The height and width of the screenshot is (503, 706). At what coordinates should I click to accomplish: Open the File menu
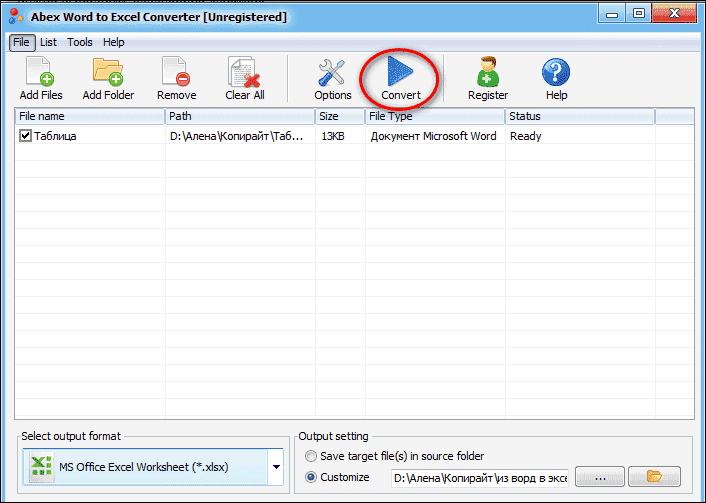(22, 42)
